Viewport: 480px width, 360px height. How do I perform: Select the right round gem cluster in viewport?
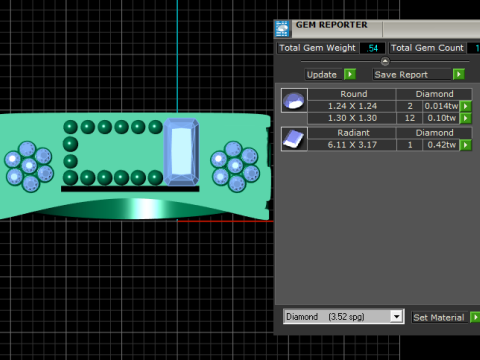235,166
